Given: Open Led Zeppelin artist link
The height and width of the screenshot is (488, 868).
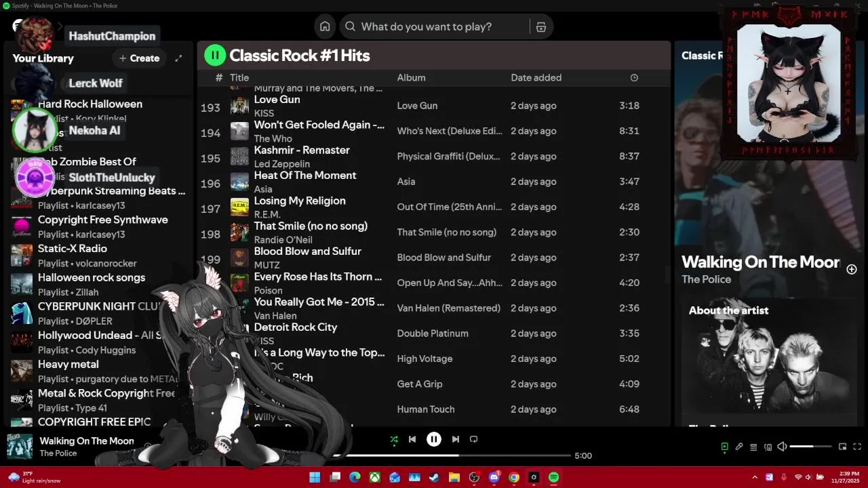Looking at the screenshot, I should (x=281, y=164).
